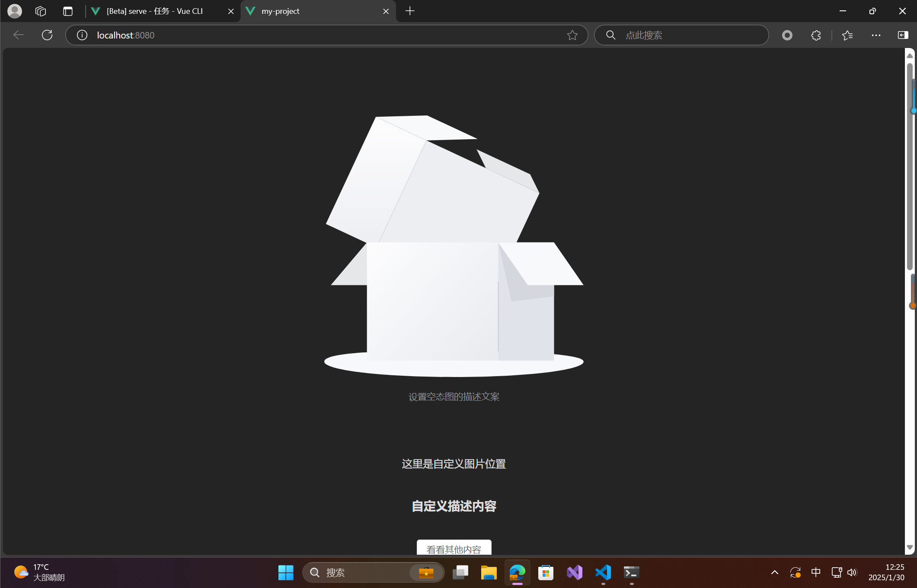Open the workspaces icon
Image resolution: width=917 pixels, height=588 pixels.
[x=41, y=11]
